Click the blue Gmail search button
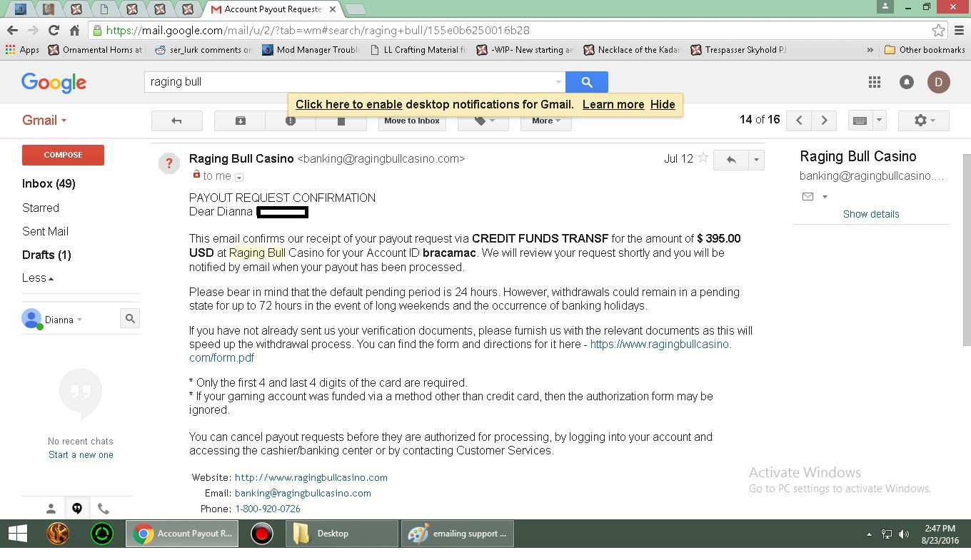The width and height of the screenshot is (971, 560). [x=587, y=82]
